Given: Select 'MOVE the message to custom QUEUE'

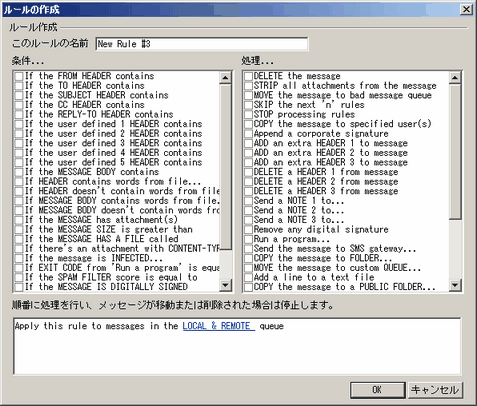Looking at the screenshot, I should [x=248, y=268].
